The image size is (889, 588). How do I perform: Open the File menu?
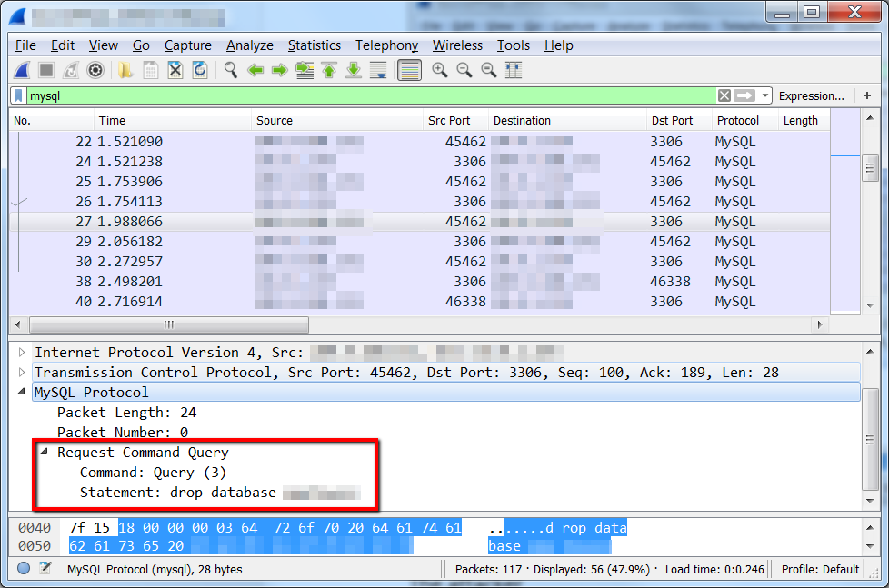pos(25,45)
